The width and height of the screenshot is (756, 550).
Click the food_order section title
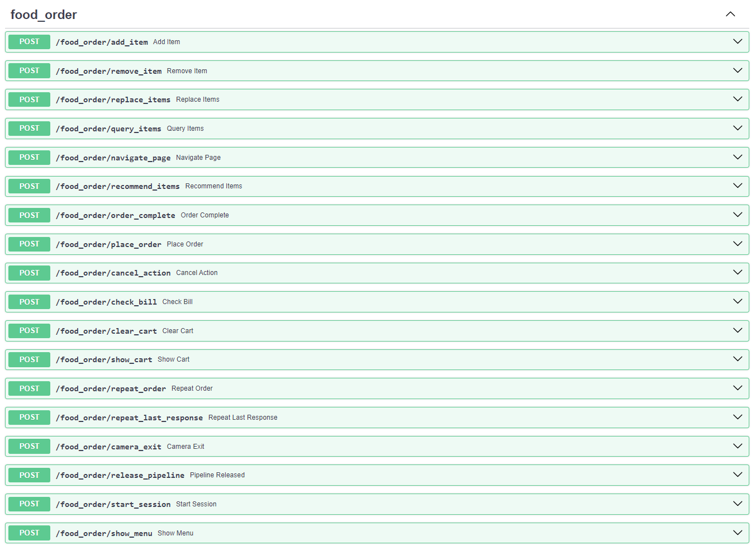(44, 15)
